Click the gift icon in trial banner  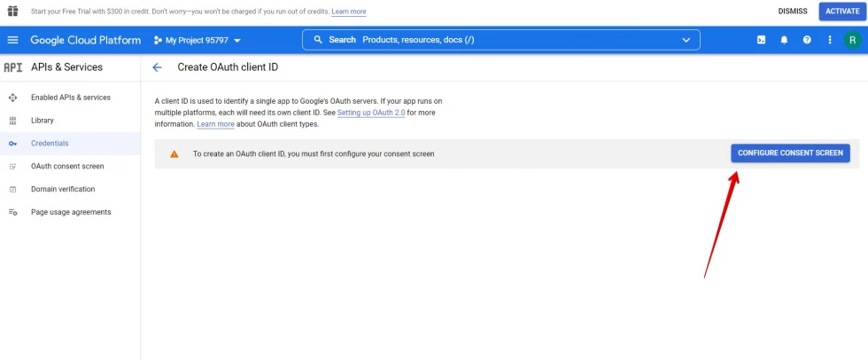(12, 11)
